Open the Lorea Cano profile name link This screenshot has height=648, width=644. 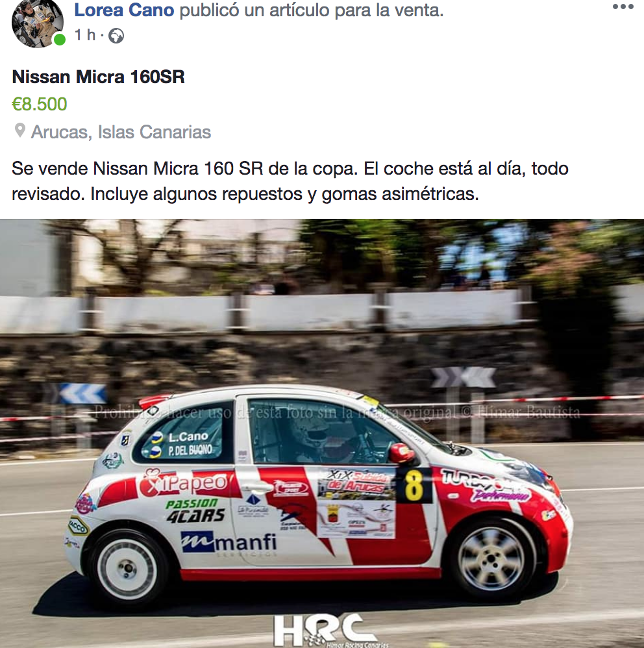(124, 10)
